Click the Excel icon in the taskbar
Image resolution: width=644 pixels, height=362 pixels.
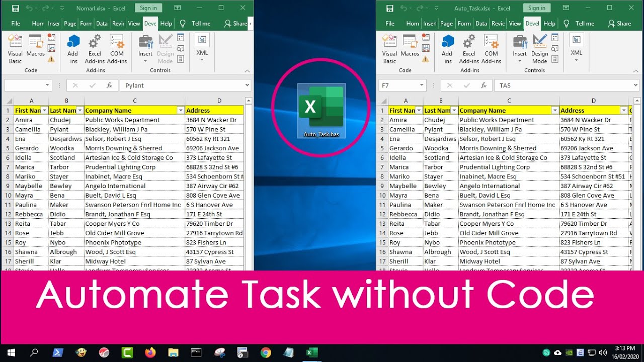pos(312,352)
